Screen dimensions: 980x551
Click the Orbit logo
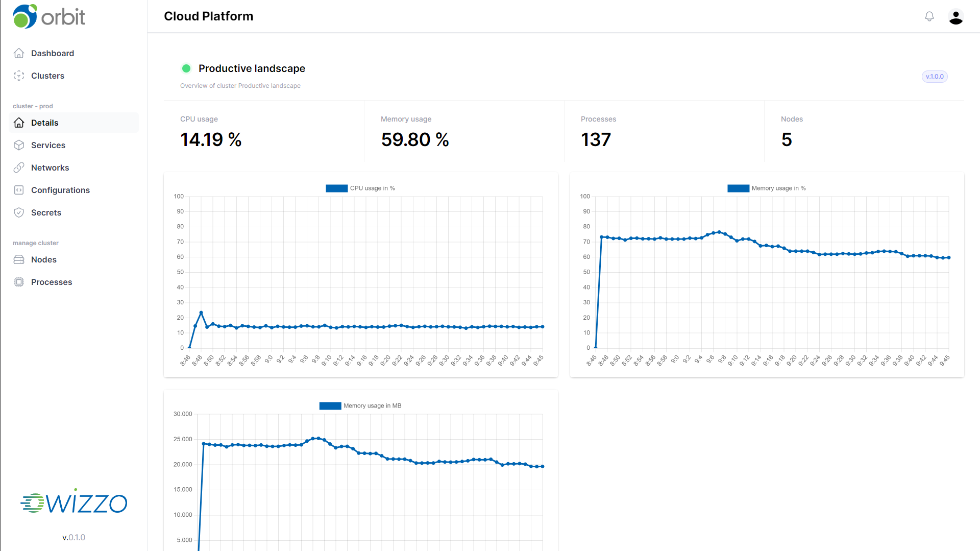coord(48,16)
